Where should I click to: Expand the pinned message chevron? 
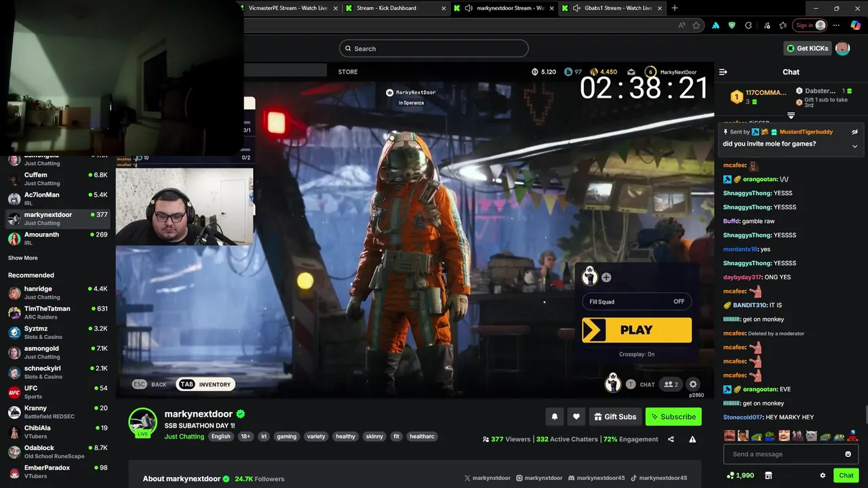tap(854, 146)
